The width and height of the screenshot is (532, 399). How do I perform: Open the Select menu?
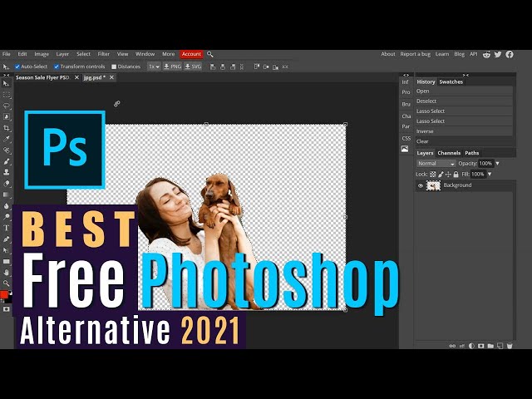(83, 54)
